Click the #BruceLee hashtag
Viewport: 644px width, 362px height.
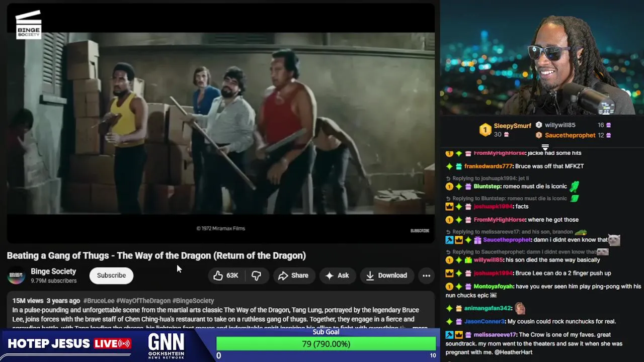[x=99, y=301]
